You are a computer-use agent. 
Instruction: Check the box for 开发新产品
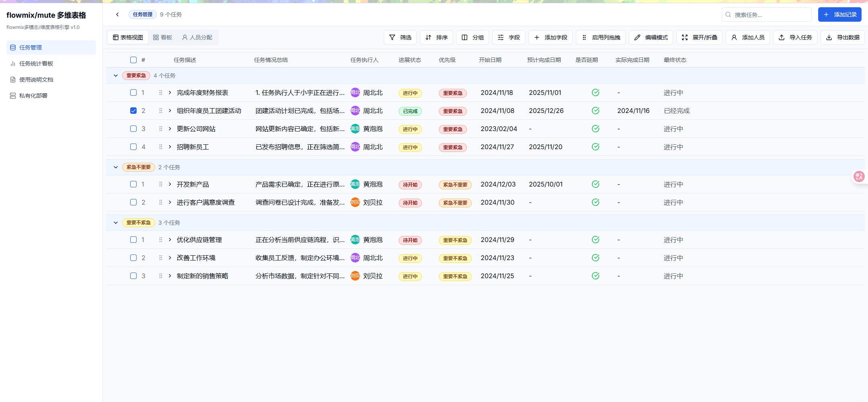[133, 184]
